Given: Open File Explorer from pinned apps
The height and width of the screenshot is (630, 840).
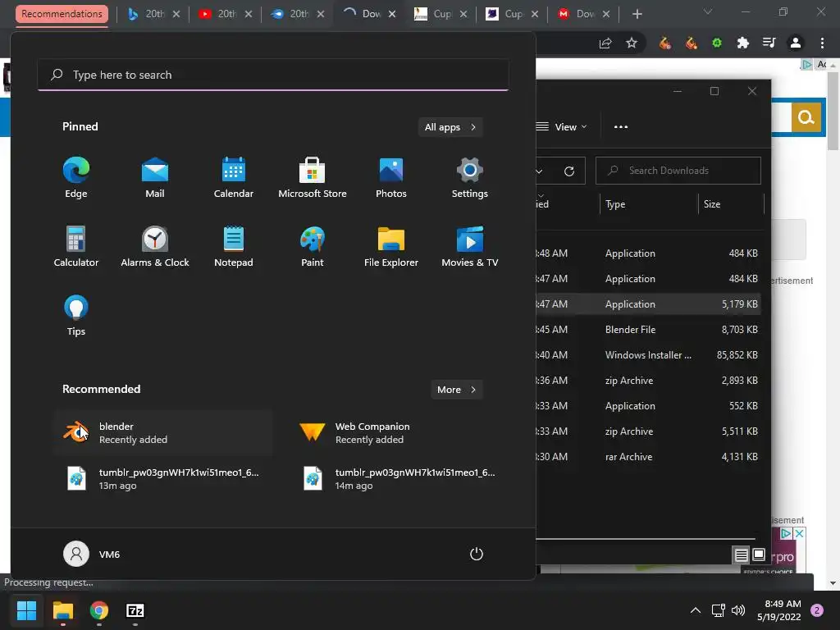Looking at the screenshot, I should pyautogui.click(x=391, y=246).
